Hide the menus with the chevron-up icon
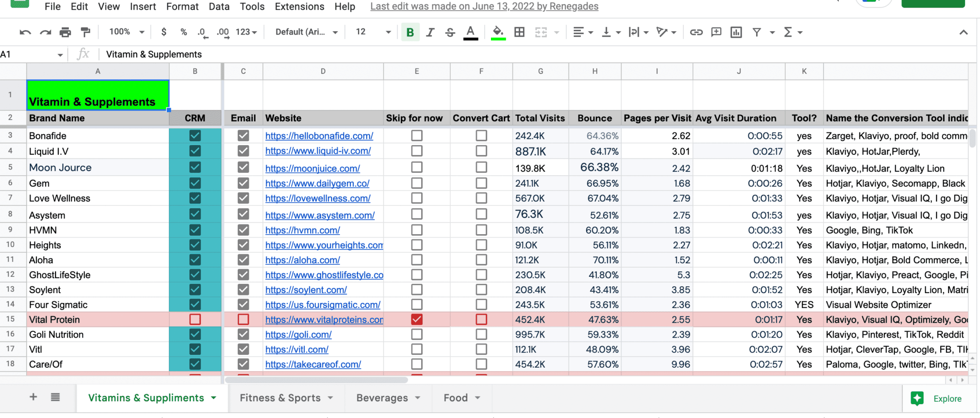This screenshot has width=980, height=418. click(x=964, y=32)
